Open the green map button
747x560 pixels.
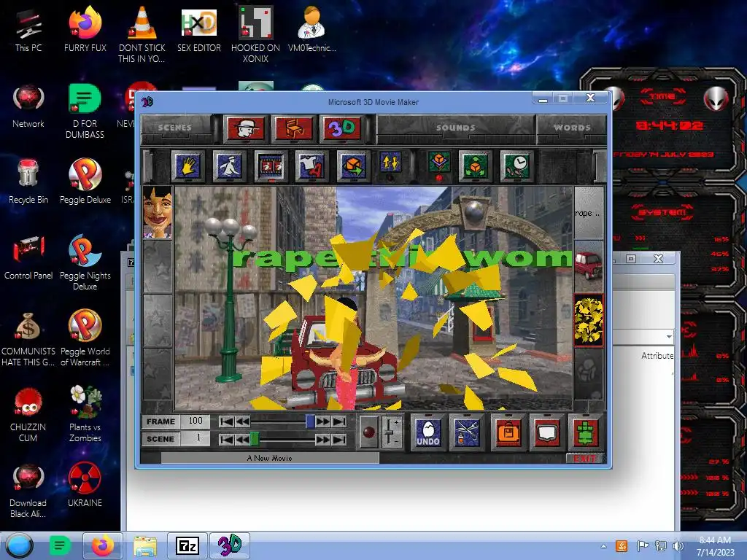(586, 432)
